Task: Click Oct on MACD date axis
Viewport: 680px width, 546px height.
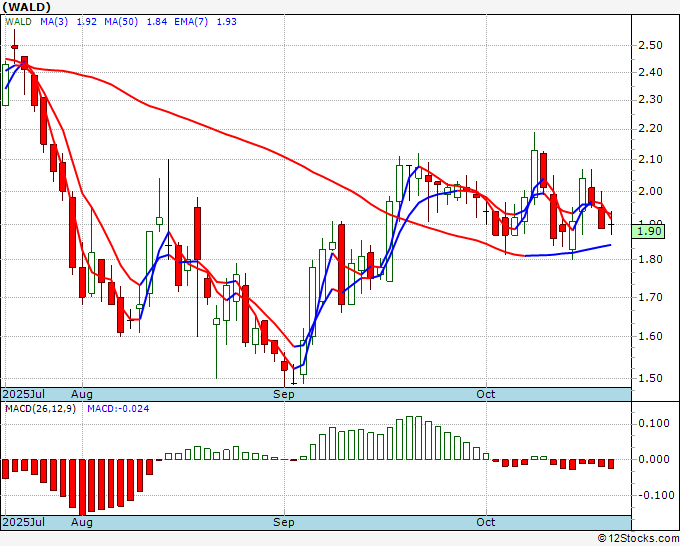Action: click(486, 522)
